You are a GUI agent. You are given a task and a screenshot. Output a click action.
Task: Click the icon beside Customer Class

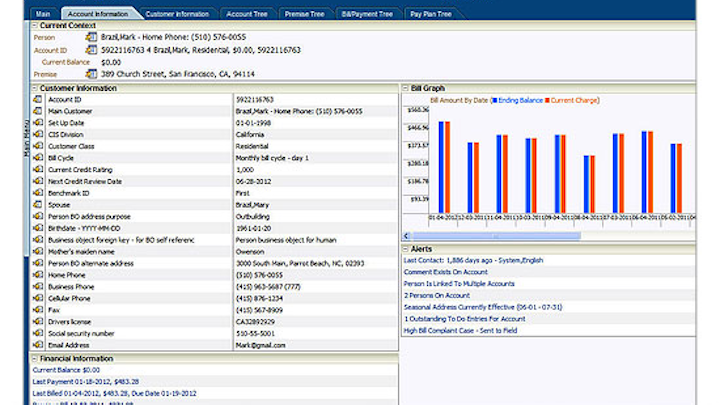click(x=38, y=146)
